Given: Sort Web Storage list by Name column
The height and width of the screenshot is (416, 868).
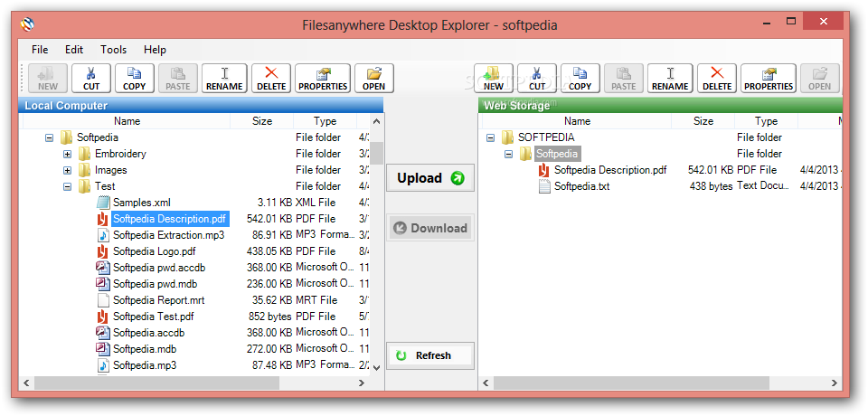Looking at the screenshot, I should [577, 121].
